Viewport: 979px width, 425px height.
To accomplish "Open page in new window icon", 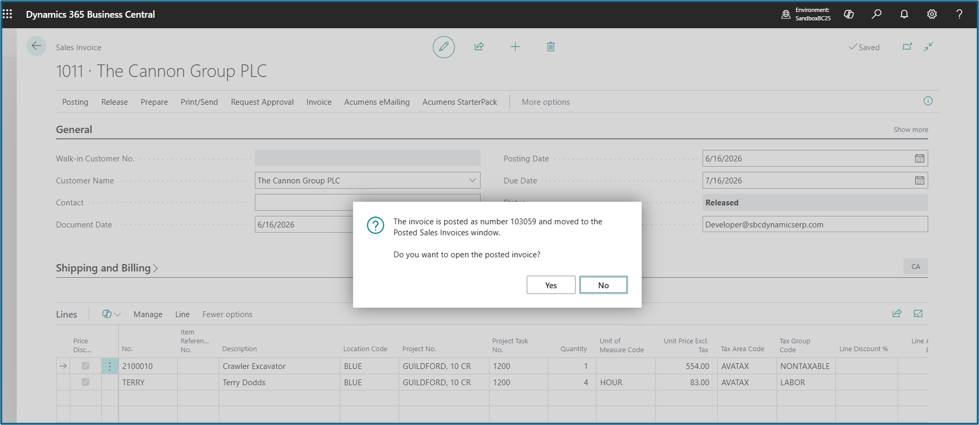I will pyautogui.click(x=907, y=47).
